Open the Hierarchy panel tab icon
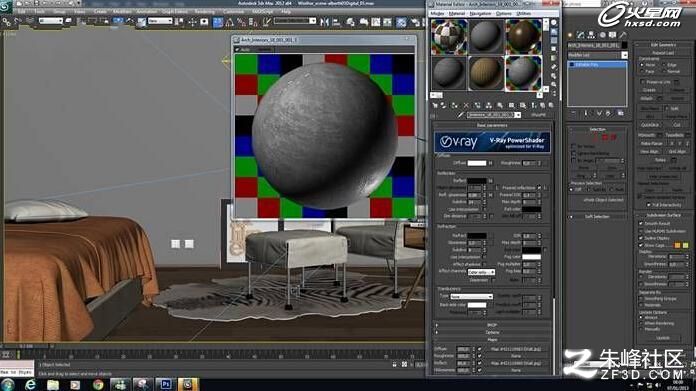This screenshot has width=696, height=391. click(591, 35)
